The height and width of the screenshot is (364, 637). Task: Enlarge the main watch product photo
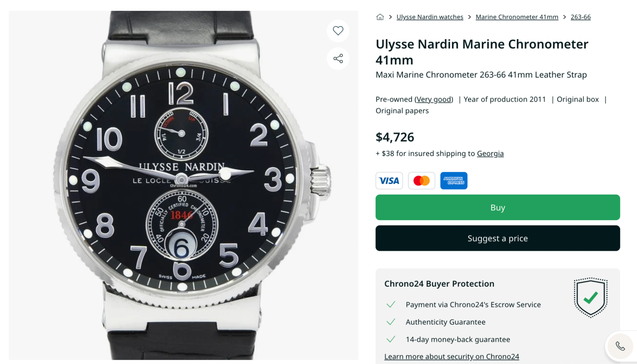point(183,185)
